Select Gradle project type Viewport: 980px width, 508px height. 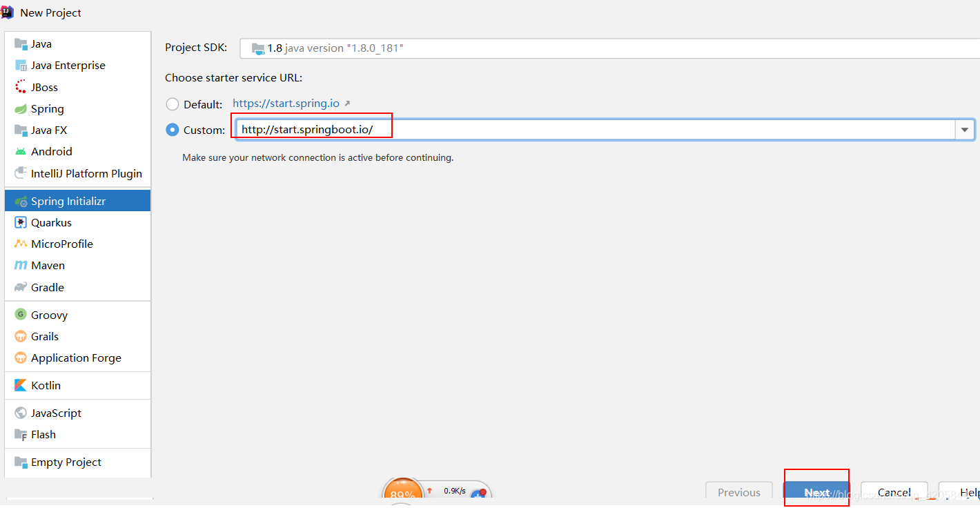pos(77,287)
